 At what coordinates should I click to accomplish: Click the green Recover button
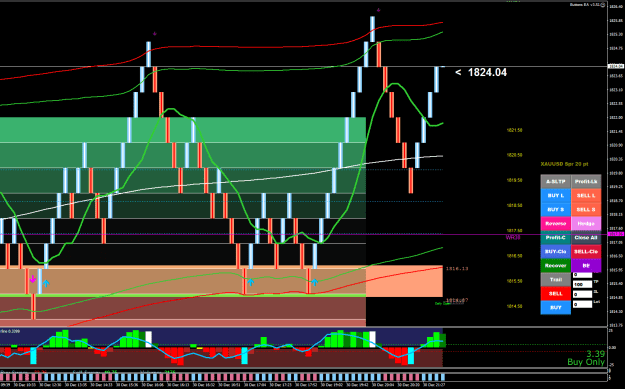[556, 265]
